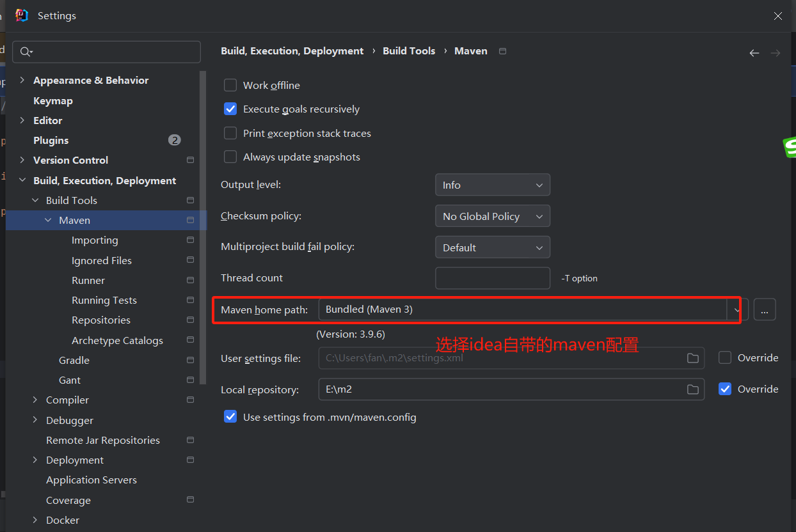Viewport: 796px width, 532px height.
Task: Check Override for User settings file
Action: 725,357
